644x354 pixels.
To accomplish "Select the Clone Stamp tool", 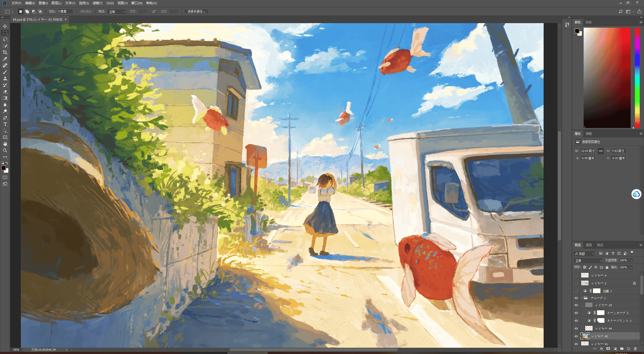I will pyautogui.click(x=5, y=78).
